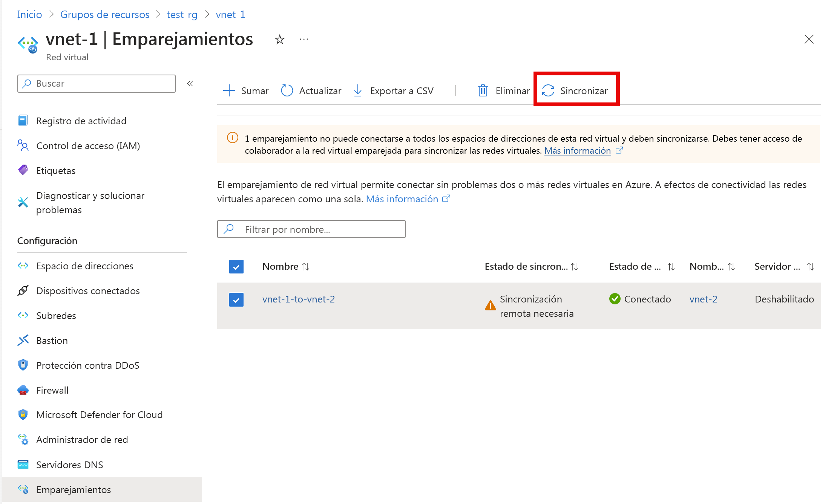Click the star icon to favorite vnet-1
Viewport: 834px width, 504px height.
coord(279,39)
